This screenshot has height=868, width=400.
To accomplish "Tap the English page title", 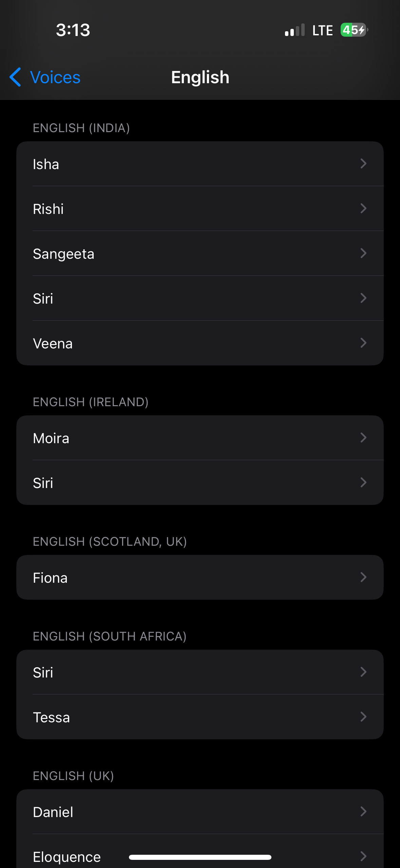I will [x=200, y=77].
